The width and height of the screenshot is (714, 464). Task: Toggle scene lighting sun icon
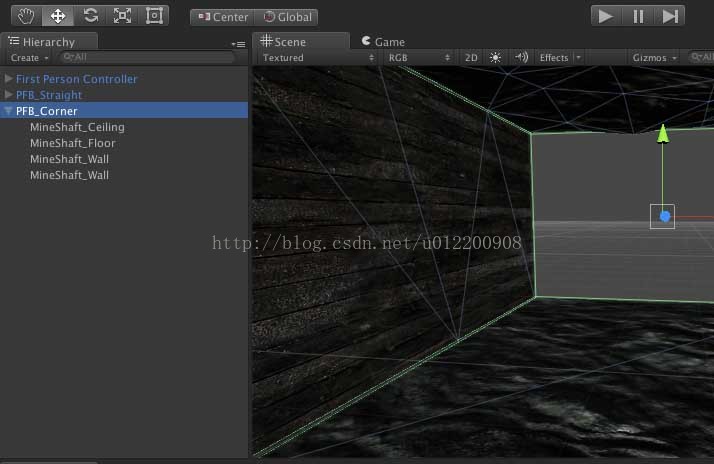pos(495,57)
